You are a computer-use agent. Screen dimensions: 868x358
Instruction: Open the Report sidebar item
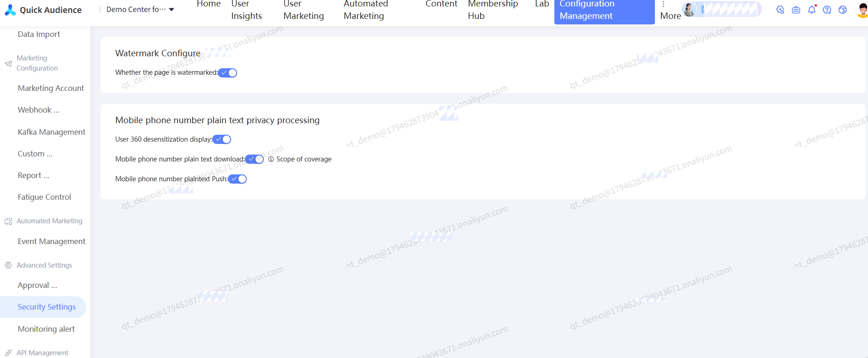click(33, 175)
